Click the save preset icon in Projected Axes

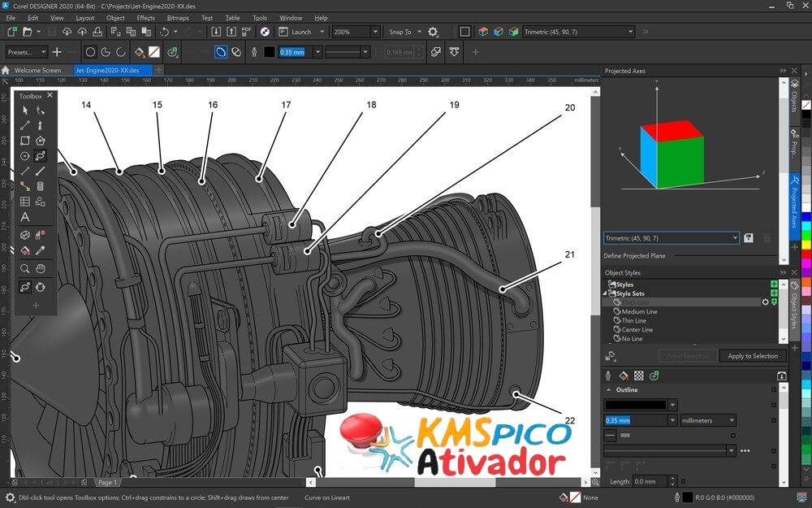749,238
